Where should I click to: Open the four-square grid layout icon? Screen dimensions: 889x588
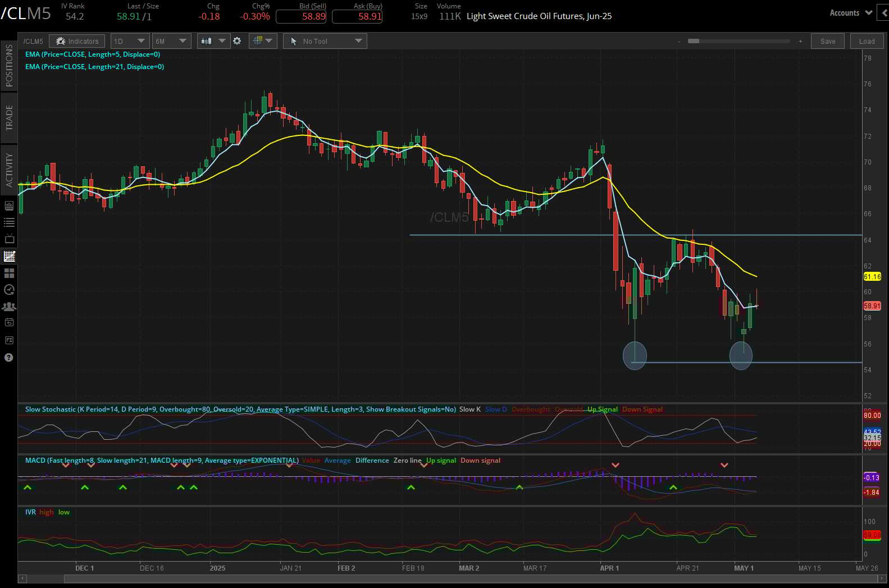9,273
